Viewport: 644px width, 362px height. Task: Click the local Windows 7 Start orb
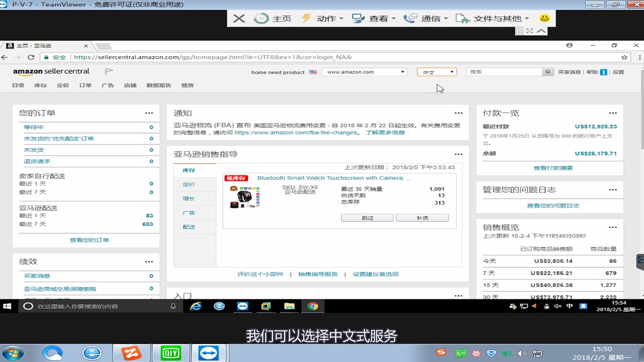point(13,354)
